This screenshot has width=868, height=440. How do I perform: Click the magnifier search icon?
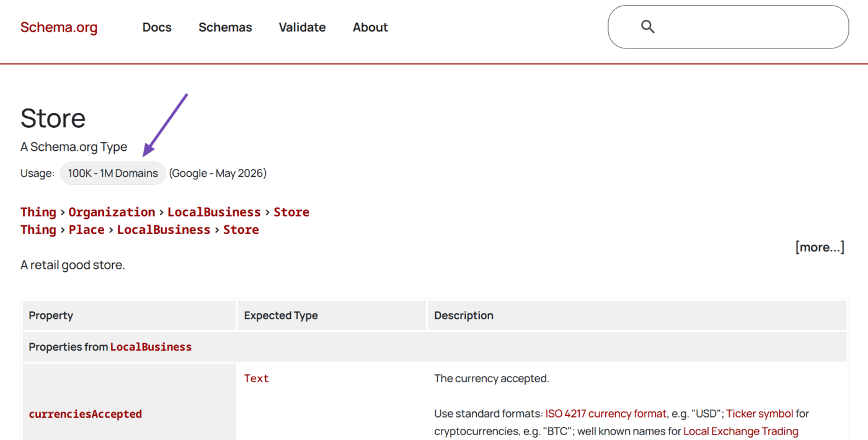[647, 27]
